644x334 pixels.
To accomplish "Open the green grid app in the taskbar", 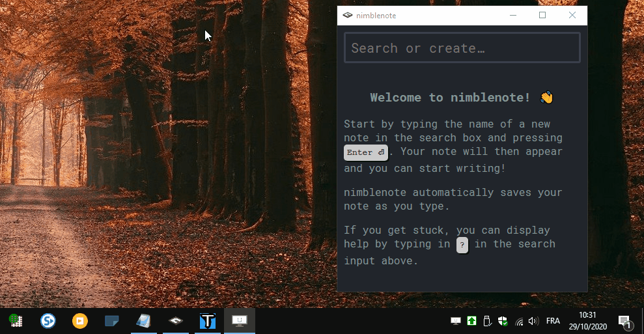I will pos(16,321).
